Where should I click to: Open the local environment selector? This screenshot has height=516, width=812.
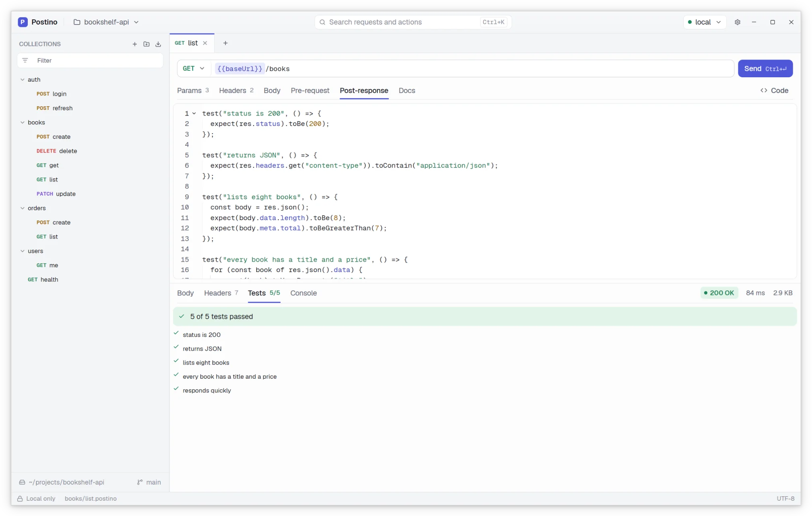(705, 22)
